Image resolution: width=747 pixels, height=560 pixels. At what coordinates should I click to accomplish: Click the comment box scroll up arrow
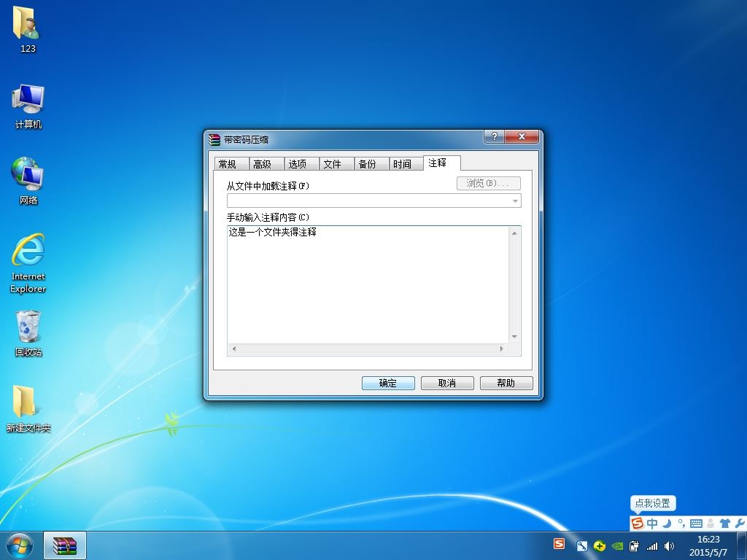(514, 233)
